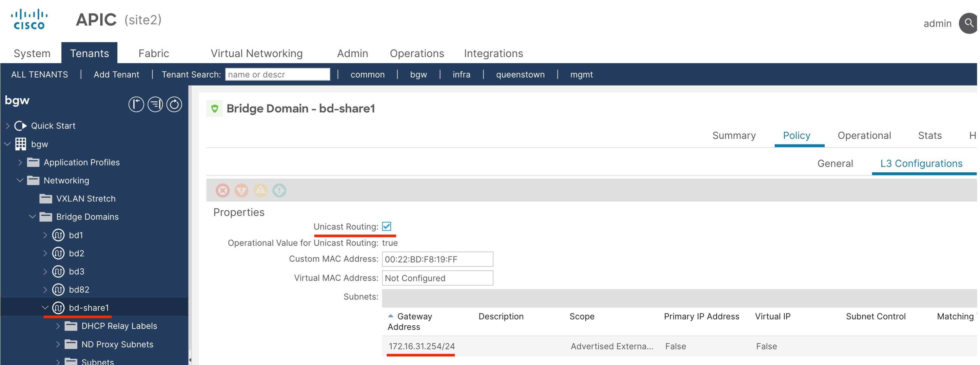Image resolution: width=980 pixels, height=365 pixels.
Task: Switch to the Summary tab
Action: tap(734, 136)
